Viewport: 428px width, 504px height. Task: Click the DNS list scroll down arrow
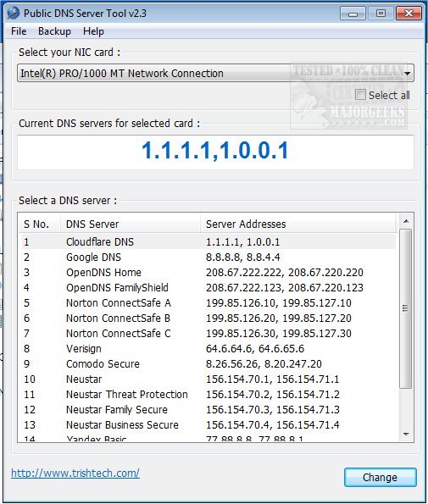click(406, 435)
